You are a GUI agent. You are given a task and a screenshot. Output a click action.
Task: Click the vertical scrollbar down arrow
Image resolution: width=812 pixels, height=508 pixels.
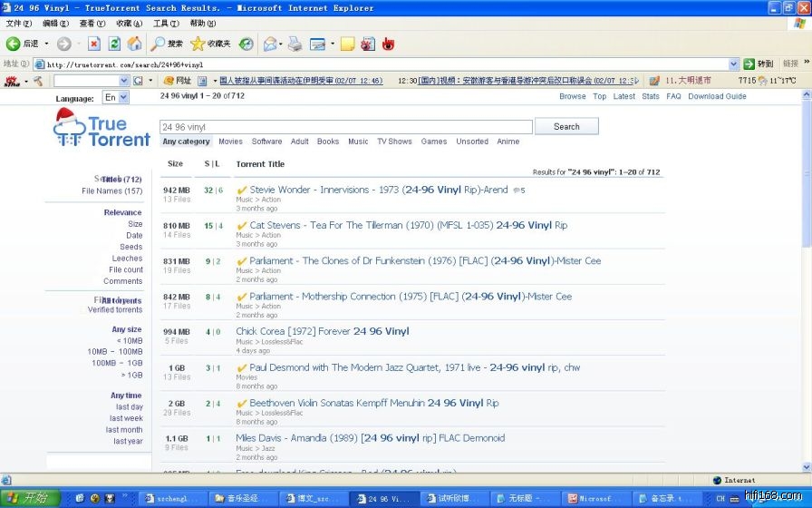807,466
